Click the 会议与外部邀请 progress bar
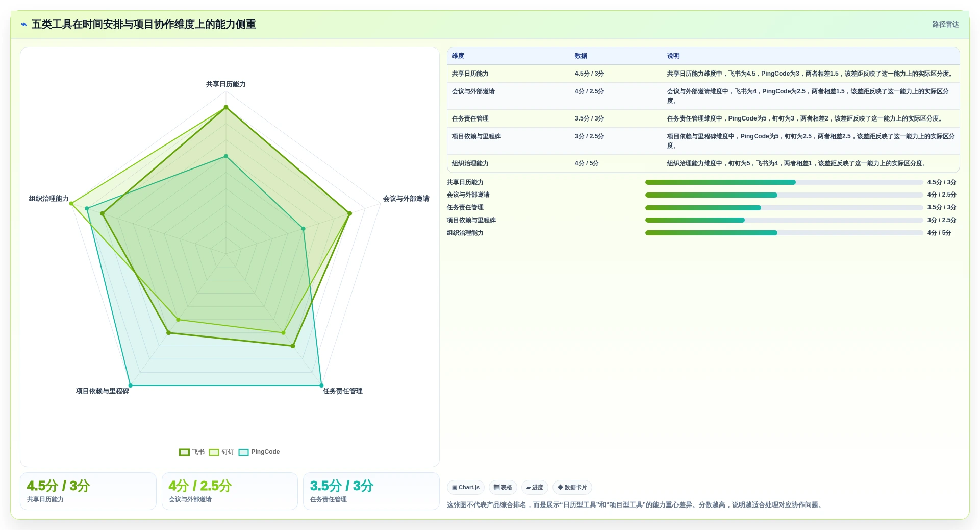Image resolution: width=980 pixels, height=530 pixels. 784,195
